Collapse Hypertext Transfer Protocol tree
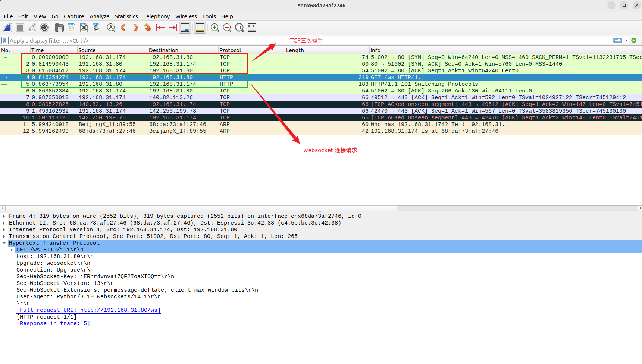This screenshot has width=642, height=364. coord(4,243)
